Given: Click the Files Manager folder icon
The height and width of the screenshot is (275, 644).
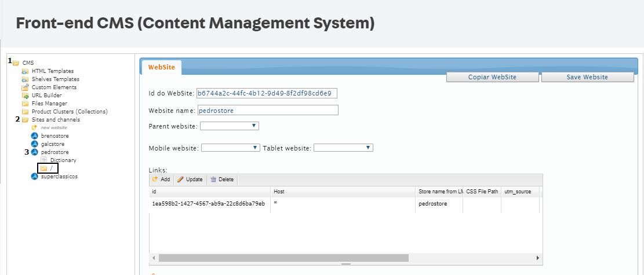Looking at the screenshot, I should pos(25,104).
